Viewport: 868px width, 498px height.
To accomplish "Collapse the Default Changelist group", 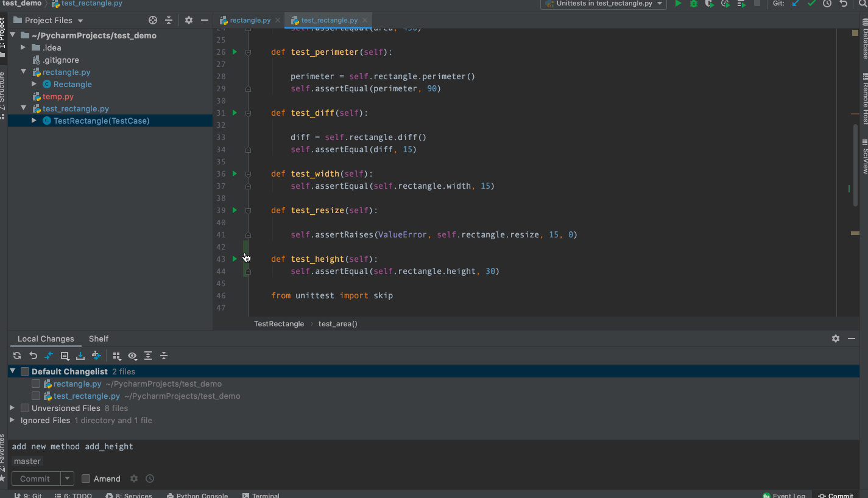I will coord(13,371).
